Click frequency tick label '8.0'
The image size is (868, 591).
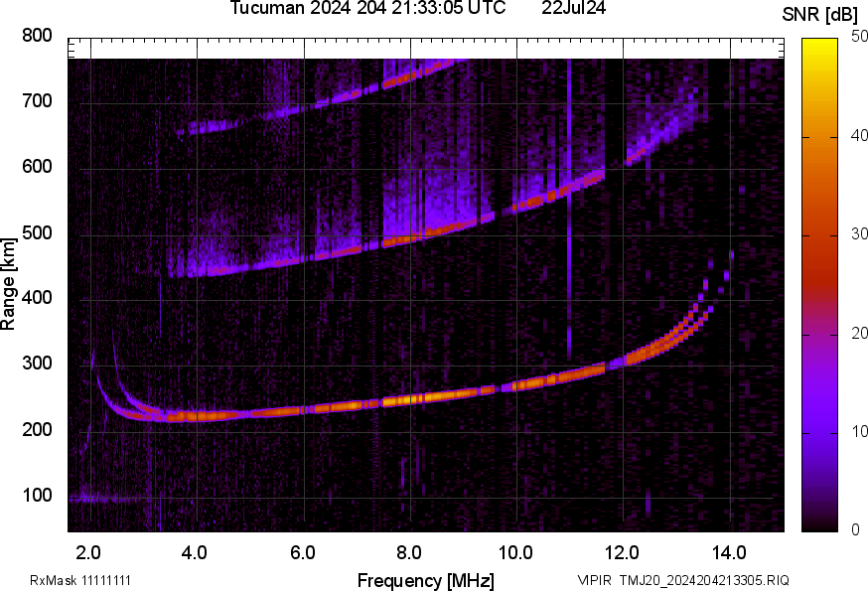point(408,553)
